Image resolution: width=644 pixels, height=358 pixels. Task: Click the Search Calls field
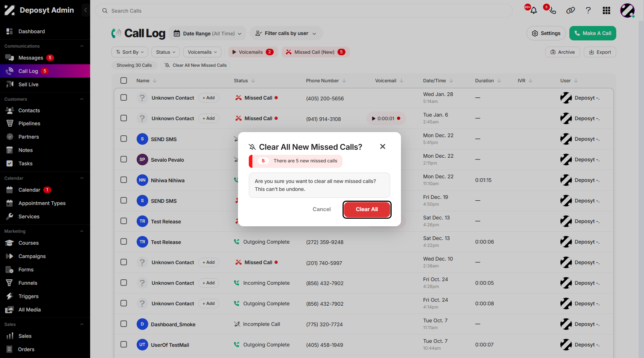(x=304, y=11)
